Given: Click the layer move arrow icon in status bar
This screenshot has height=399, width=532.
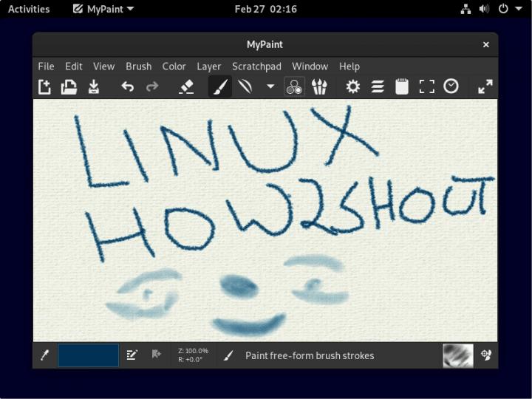Looking at the screenshot, I should pyautogui.click(x=156, y=355).
